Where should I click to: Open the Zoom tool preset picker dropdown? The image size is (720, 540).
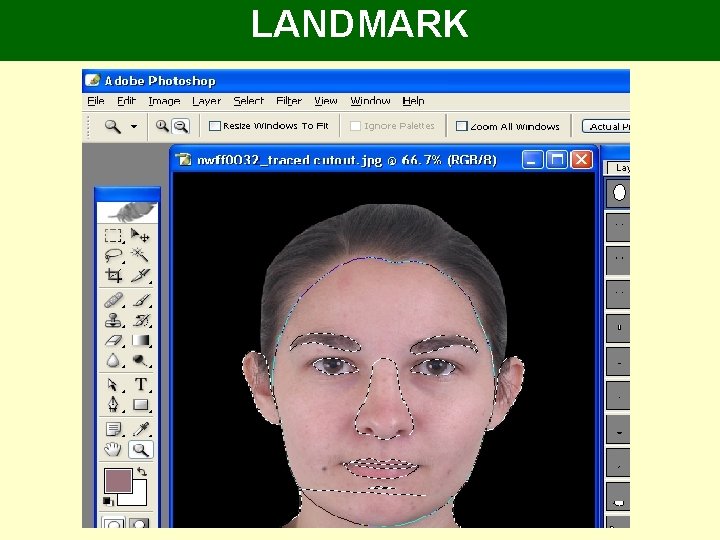[x=134, y=126]
